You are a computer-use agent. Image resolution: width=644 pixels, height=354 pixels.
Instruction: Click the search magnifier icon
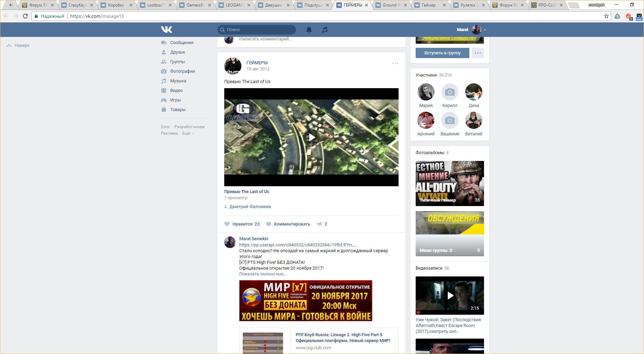(222, 30)
